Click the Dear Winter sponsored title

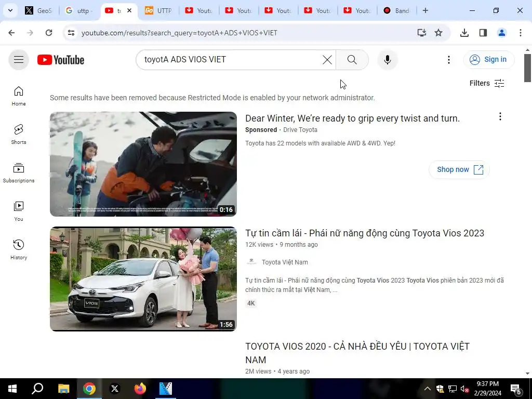[x=353, y=118]
